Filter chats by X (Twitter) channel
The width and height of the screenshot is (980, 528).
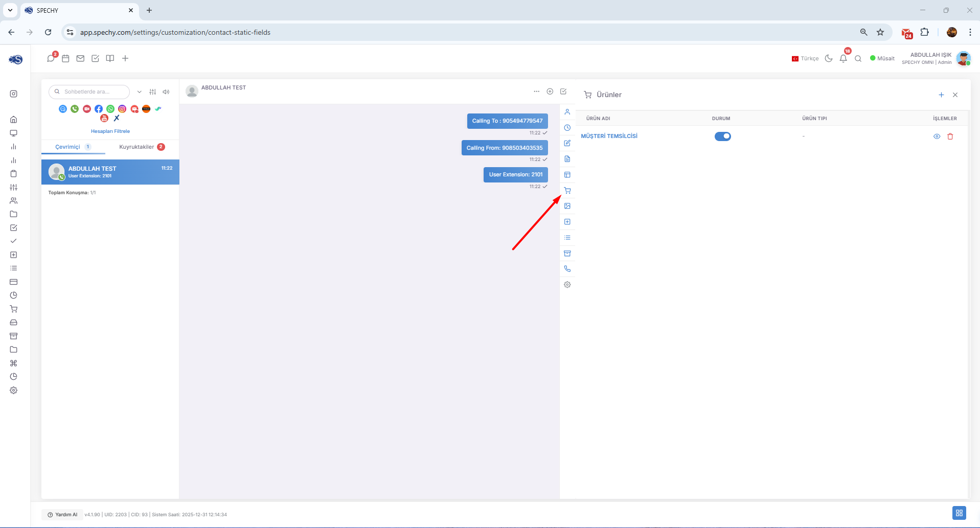pyautogui.click(x=117, y=118)
